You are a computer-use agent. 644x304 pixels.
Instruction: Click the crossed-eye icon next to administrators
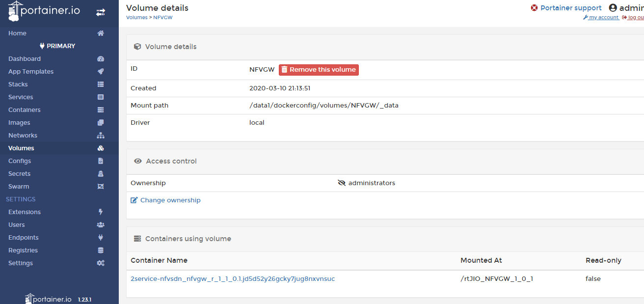[342, 183]
